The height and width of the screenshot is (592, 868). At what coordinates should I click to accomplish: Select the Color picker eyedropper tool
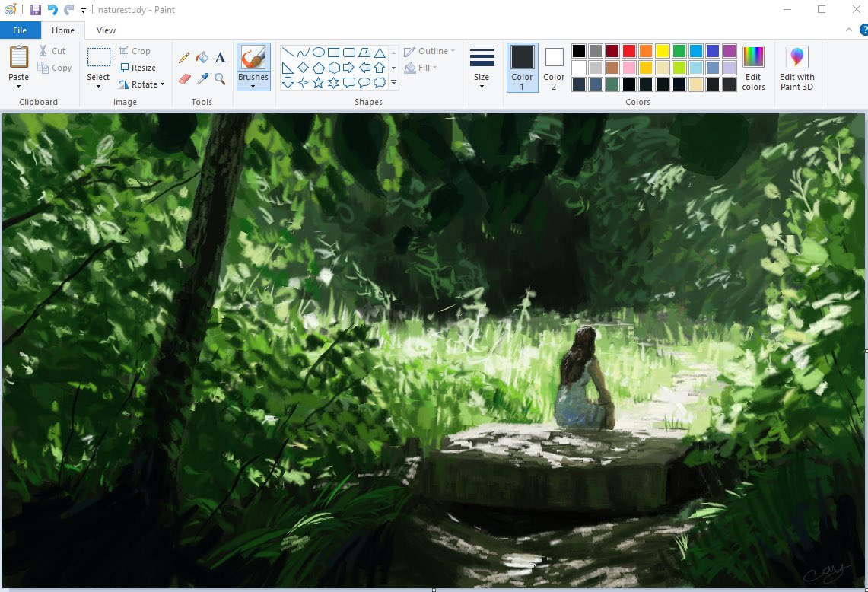point(202,79)
